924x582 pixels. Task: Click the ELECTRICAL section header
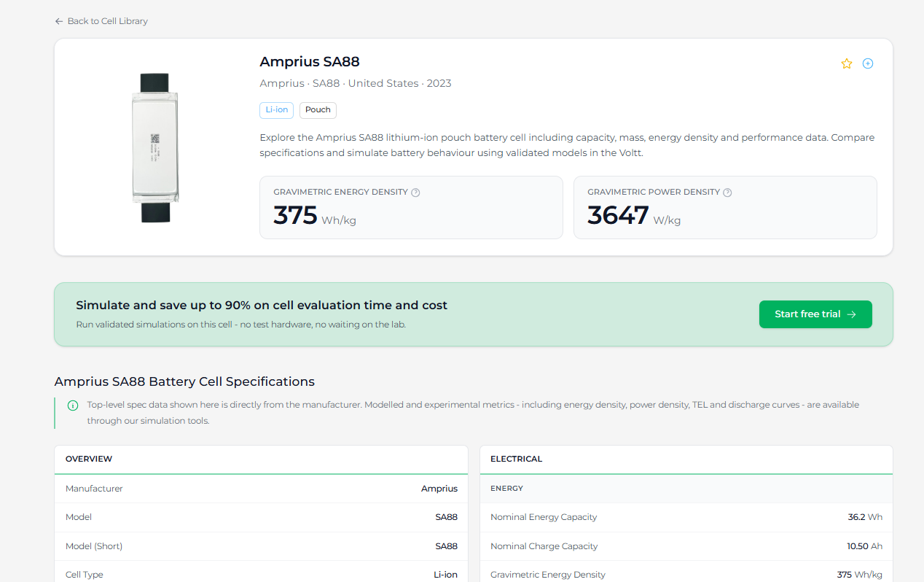tap(517, 459)
